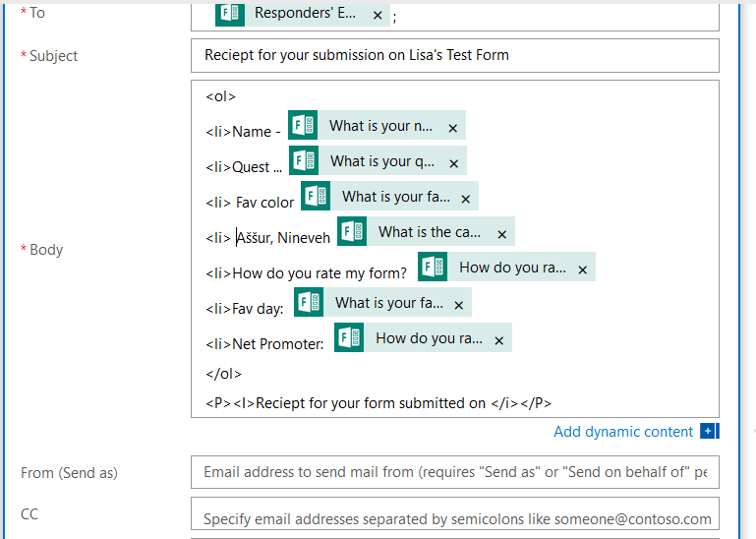Click Forms icon beside Fav color token
This screenshot has height=539, width=756.
pyautogui.click(x=316, y=196)
